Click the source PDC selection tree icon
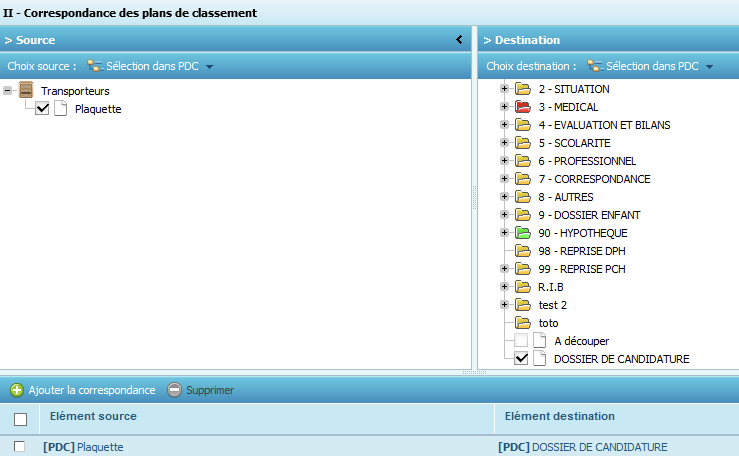This screenshot has height=462, width=739. (95, 66)
